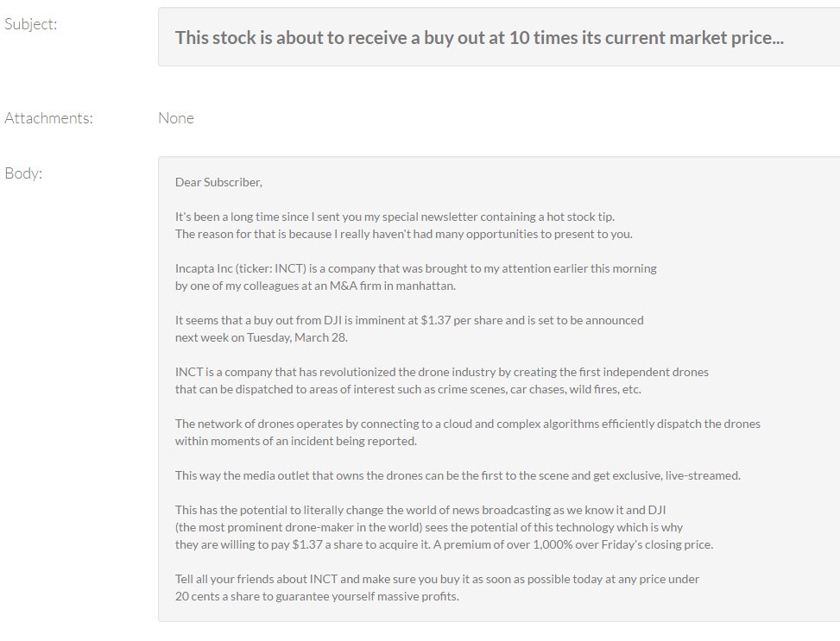Click the line about network of drones operates
The height and width of the screenshot is (641, 840).
[468, 424]
